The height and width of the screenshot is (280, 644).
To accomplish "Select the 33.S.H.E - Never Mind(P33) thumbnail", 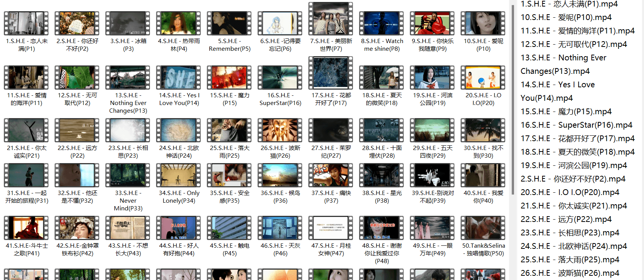I will (128, 175).
